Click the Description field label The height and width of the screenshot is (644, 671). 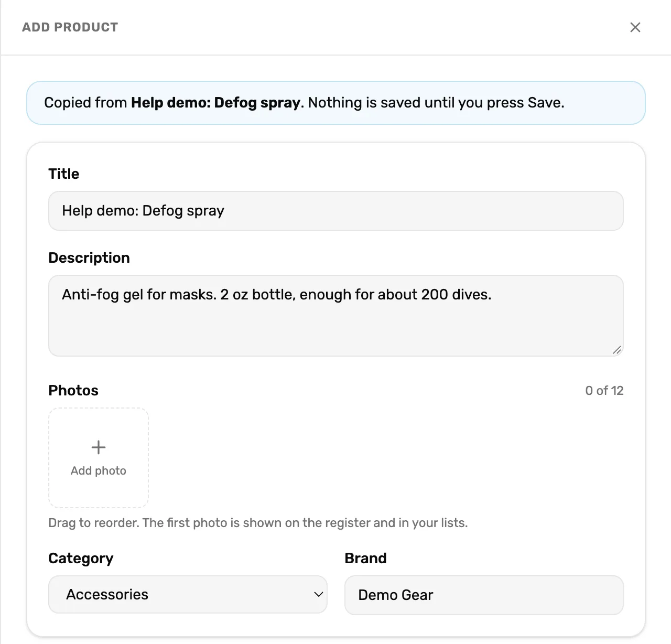[x=89, y=258]
